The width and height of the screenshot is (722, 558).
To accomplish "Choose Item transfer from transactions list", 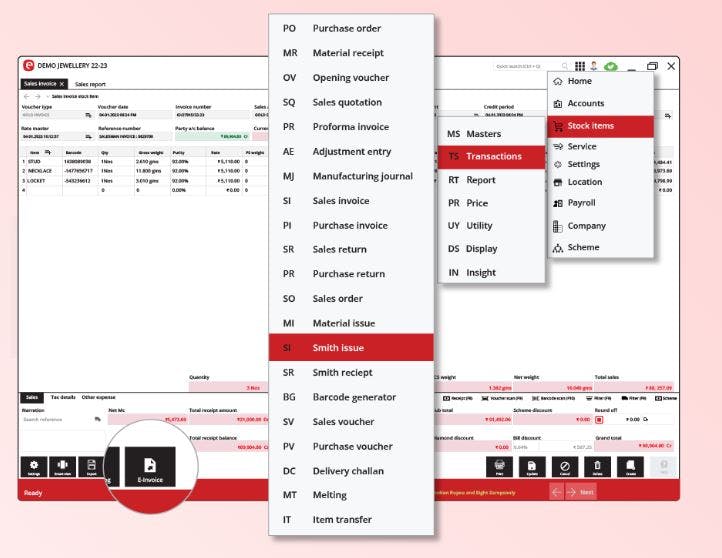I will click(351, 520).
